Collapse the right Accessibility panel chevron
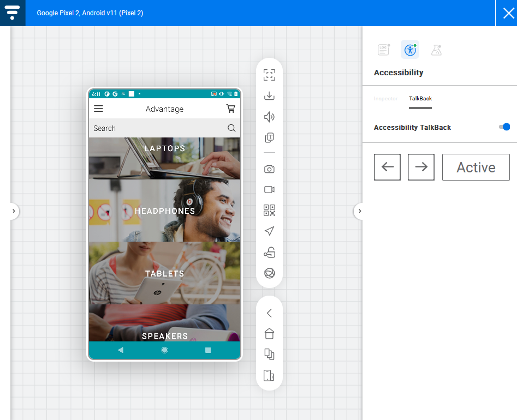This screenshot has height=420, width=517. pyautogui.click(x=359, y=211)
